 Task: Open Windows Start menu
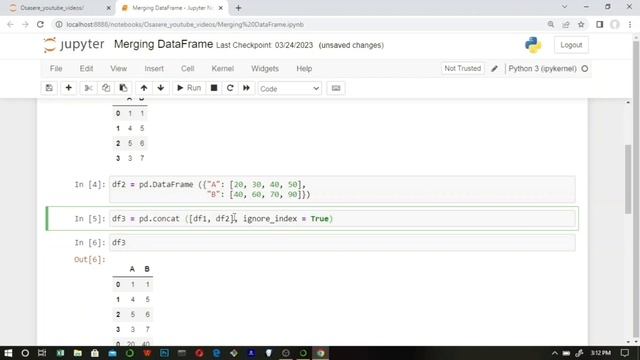coord(8,353)
